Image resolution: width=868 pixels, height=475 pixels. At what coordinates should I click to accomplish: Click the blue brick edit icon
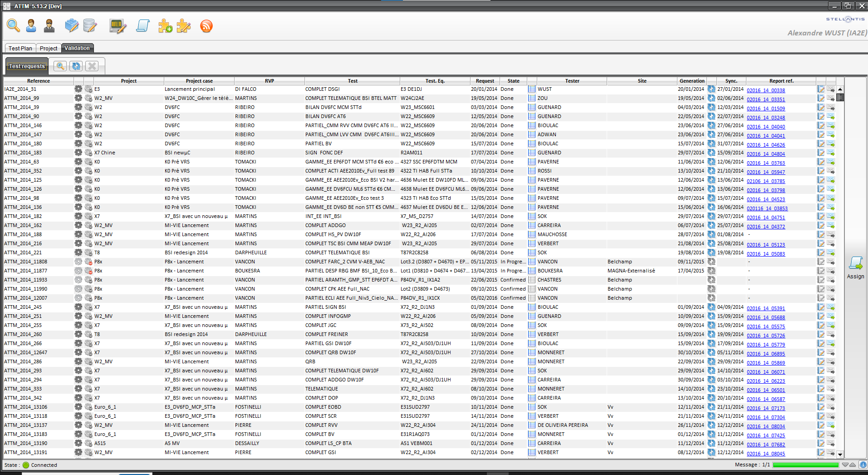point(71,26)
